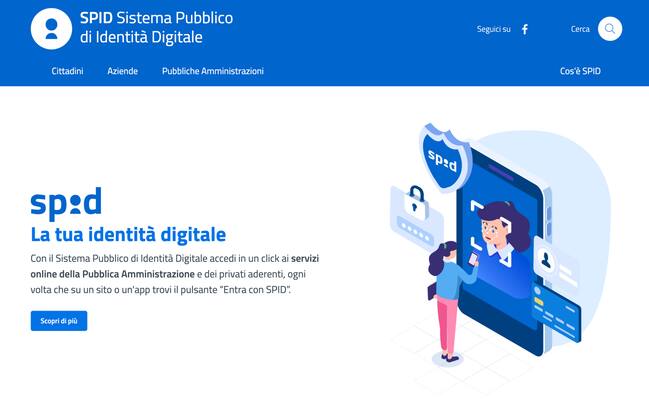Click the Scopri di più button
The height and width of the screenshot is (406, 649).
(x=59, y=321)
